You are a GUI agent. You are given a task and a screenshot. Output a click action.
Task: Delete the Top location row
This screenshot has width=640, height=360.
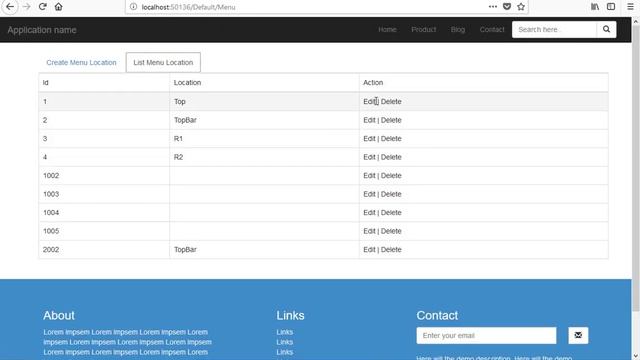coord(391,101)
